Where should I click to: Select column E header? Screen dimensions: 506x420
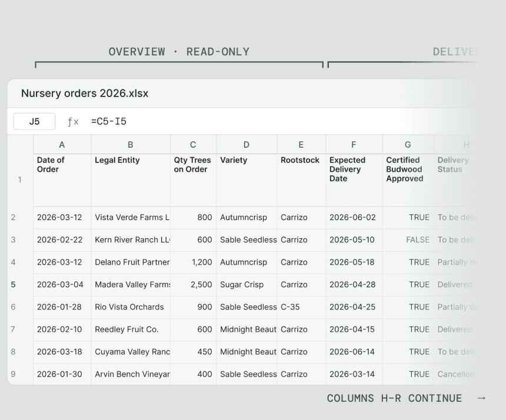point(301,145)
